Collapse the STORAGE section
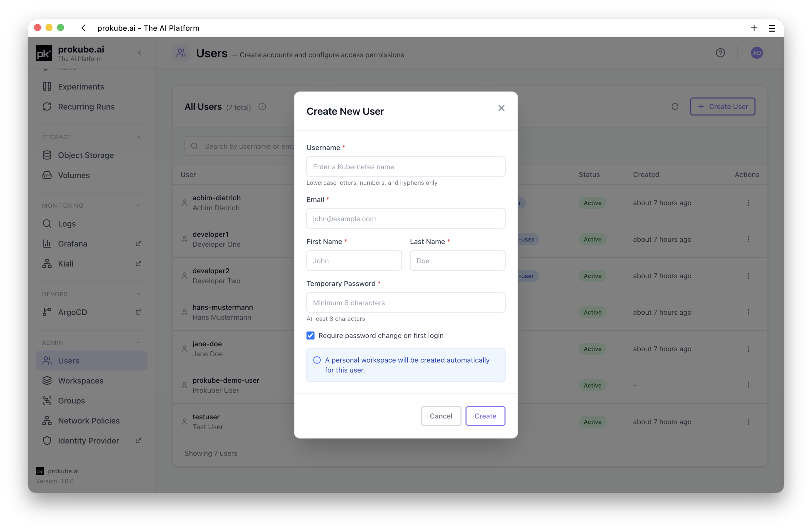This screenshot has height=530, width=812. point(138,137)
